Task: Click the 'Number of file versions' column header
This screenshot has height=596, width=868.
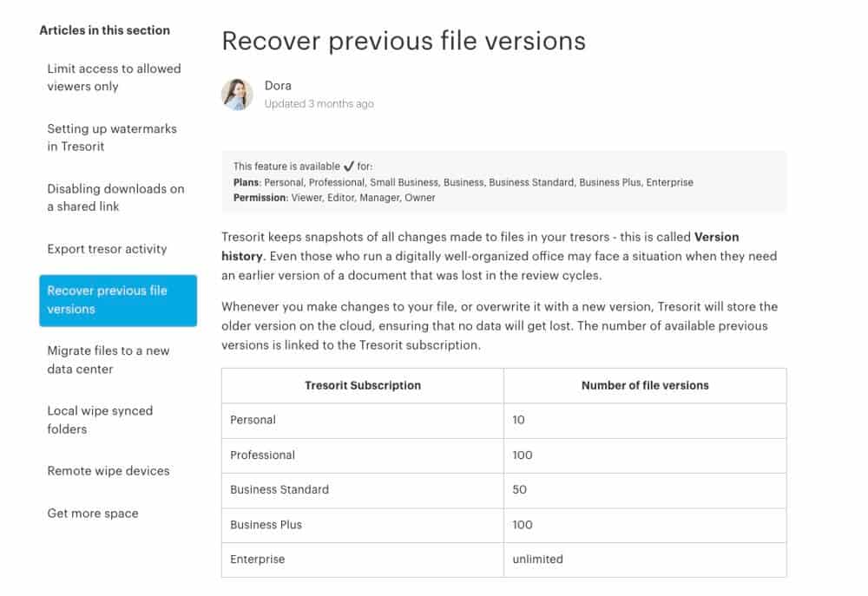Action: click(x=645, y=386)
